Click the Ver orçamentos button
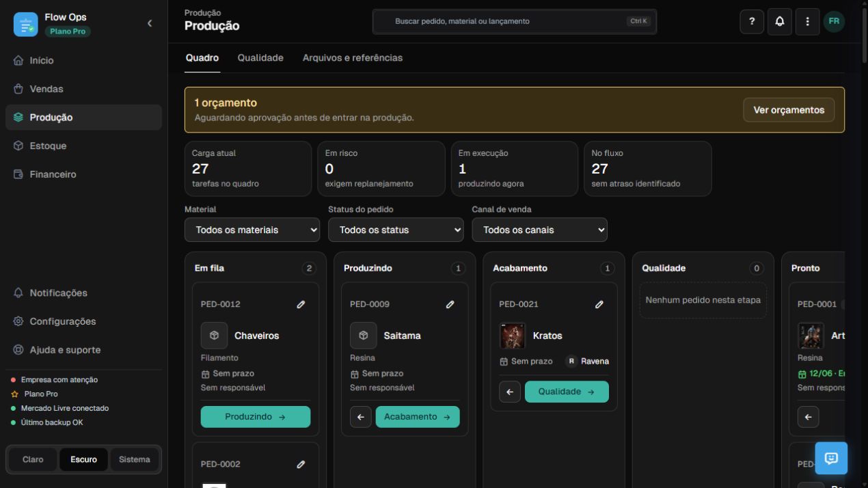The height and width of the screenshot is (488, 868). click(x=789, y=110)
